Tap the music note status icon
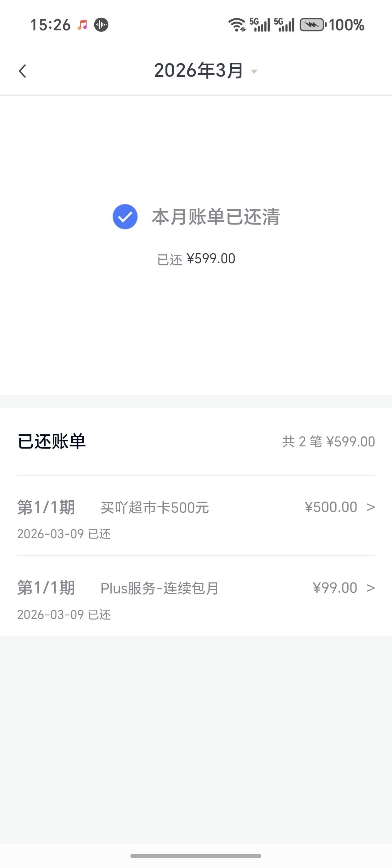 [83, 25]
